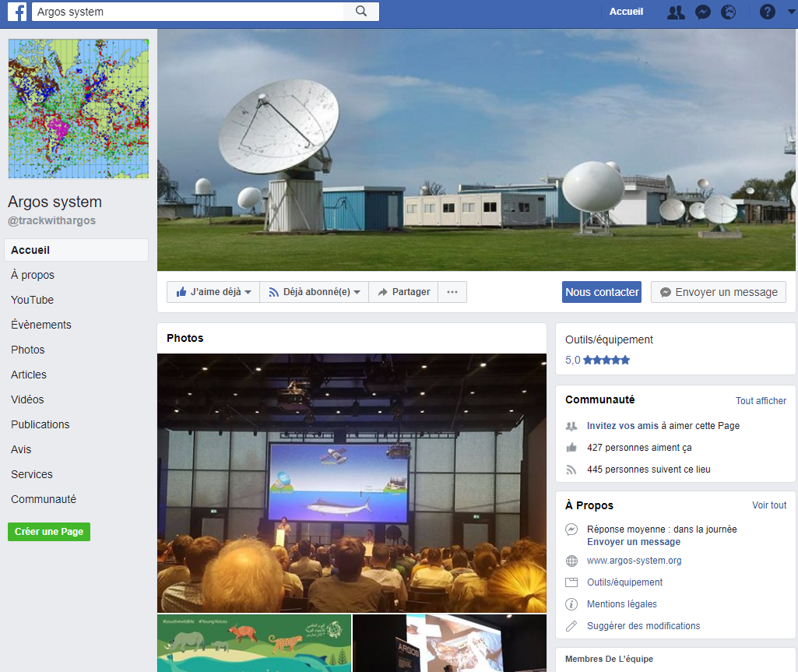Click the 5,0 star rating
This screenshot has width=798, height=672.
tap(597, 360)
